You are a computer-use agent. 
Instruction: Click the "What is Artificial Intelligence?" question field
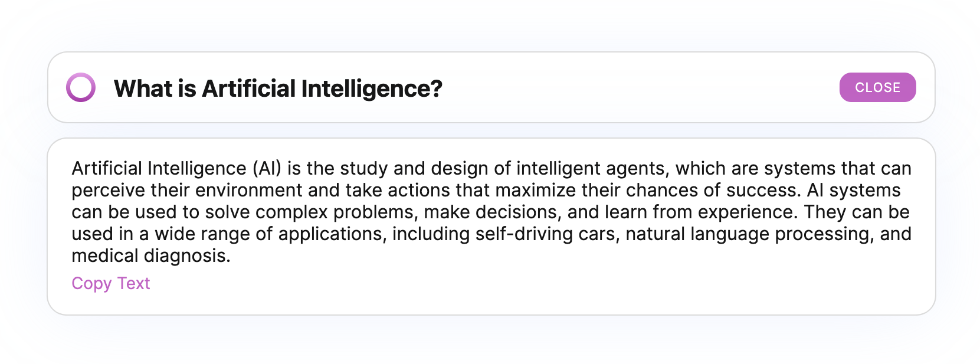pos(491,87)
